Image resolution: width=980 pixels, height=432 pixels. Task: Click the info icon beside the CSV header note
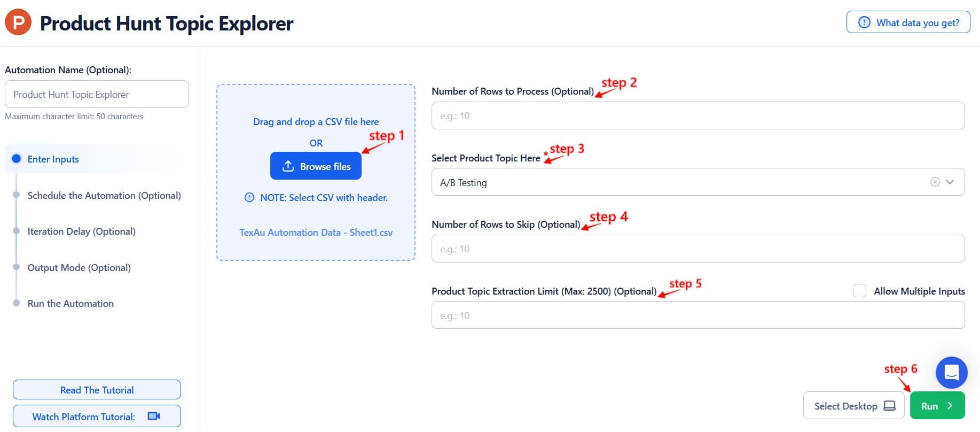coord(249,197)
